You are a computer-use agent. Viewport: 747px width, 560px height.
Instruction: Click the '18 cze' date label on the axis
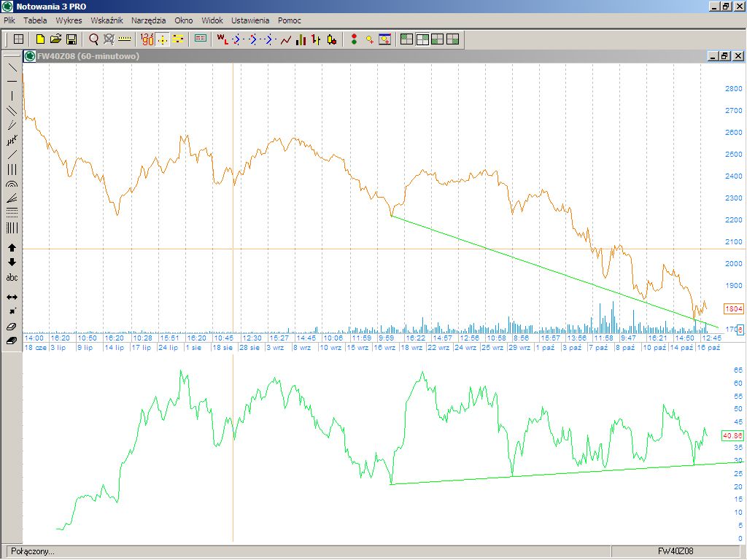pyautogui.click(x=35, y=348)
